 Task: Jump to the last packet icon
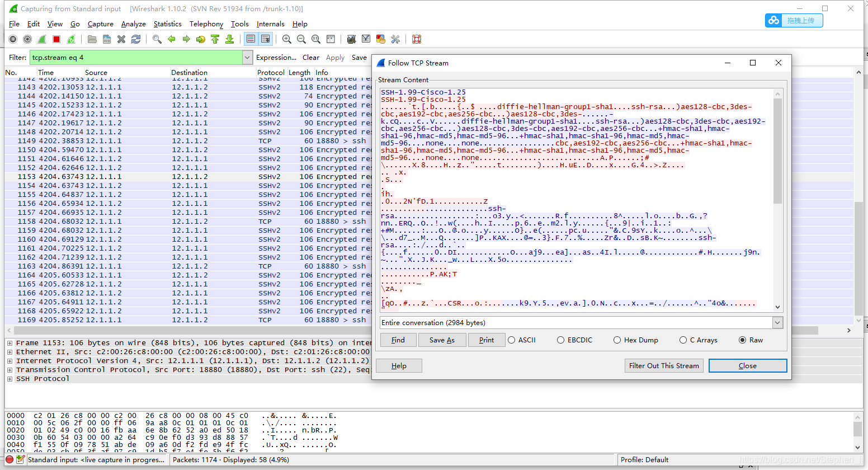pyautogui.click(x=230, y=39)
